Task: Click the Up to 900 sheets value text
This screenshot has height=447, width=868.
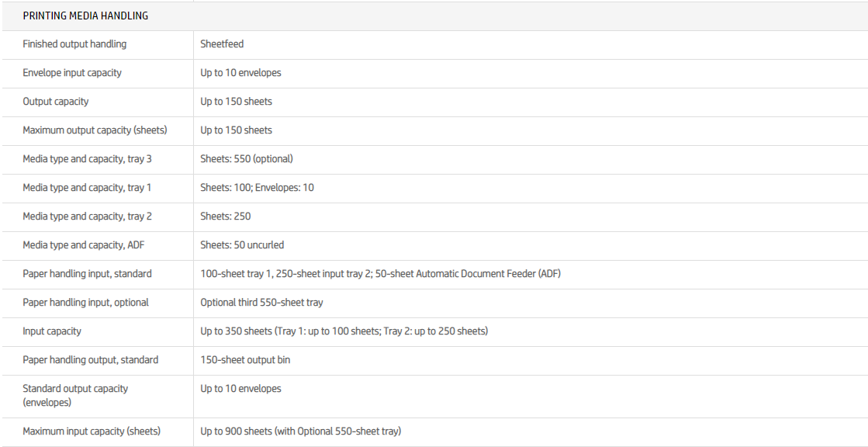Action: point(300,431)
